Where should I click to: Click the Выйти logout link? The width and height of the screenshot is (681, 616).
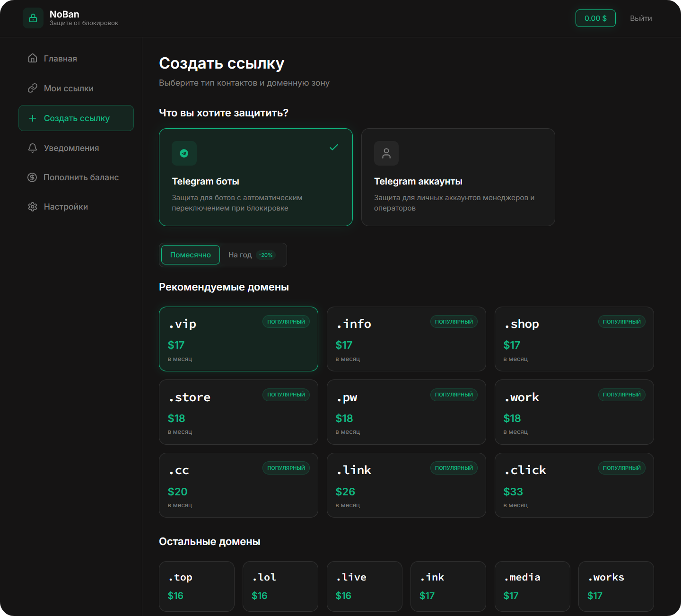[641, 18]
